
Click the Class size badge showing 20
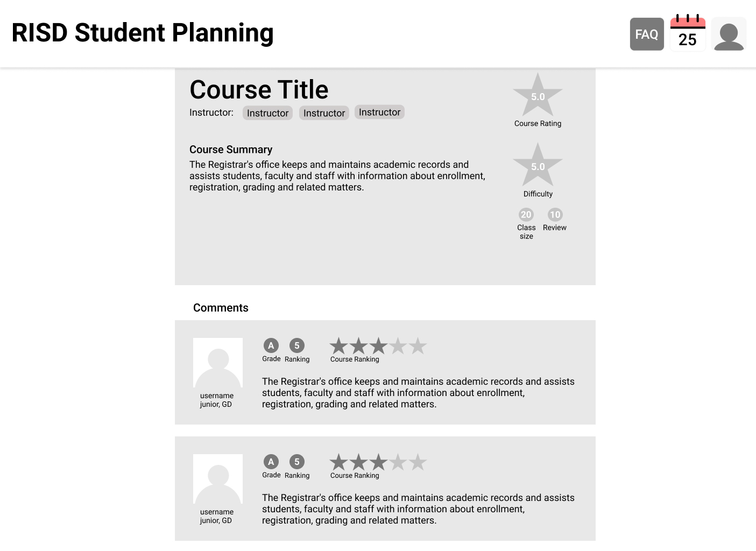pos(526,215)
